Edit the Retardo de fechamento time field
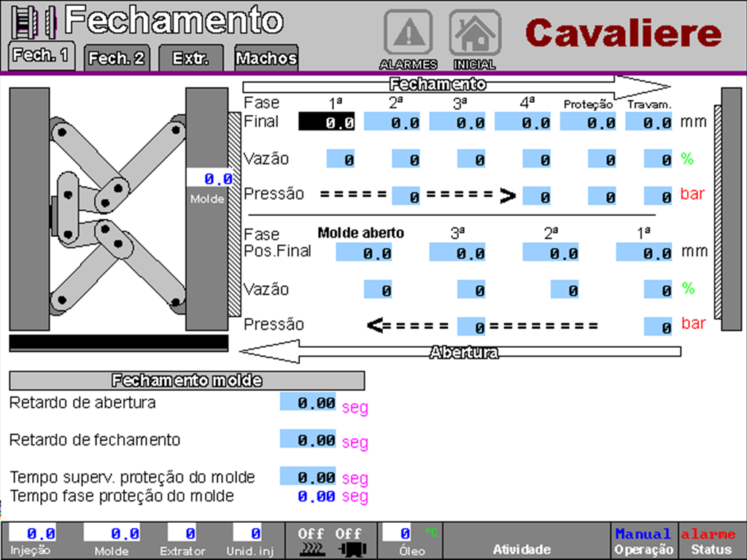The height and width of the screenshot is (560, 747). (308, 440)
